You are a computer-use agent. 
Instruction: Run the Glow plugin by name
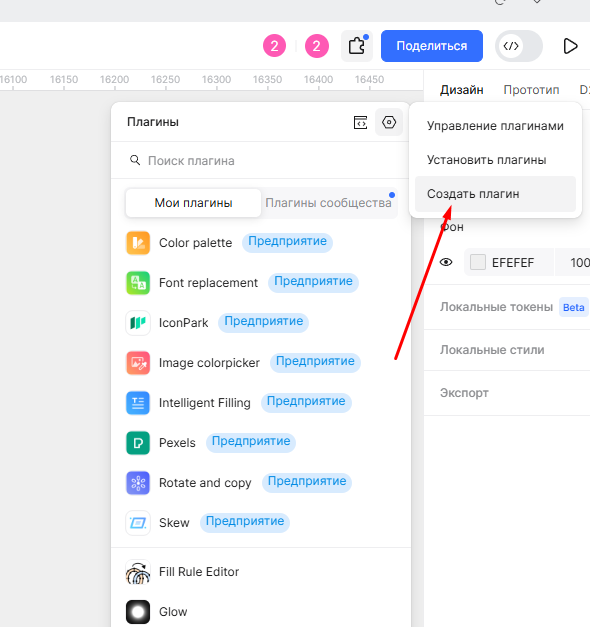point(173,612)
